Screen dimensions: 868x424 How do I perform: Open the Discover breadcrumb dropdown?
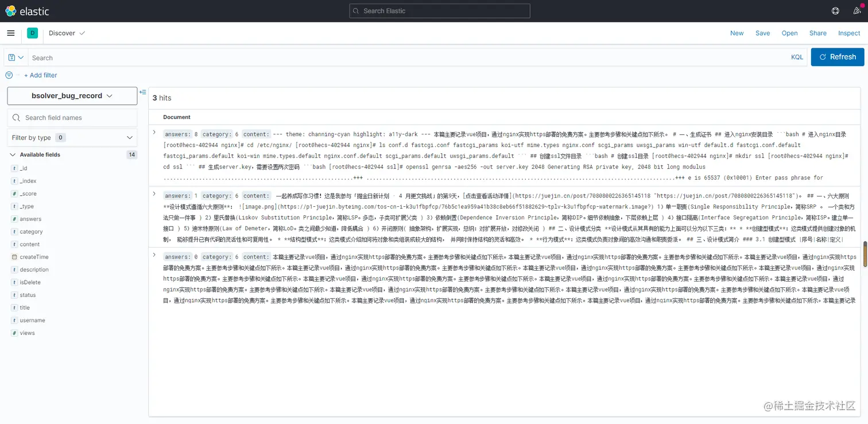coord(67,33)
